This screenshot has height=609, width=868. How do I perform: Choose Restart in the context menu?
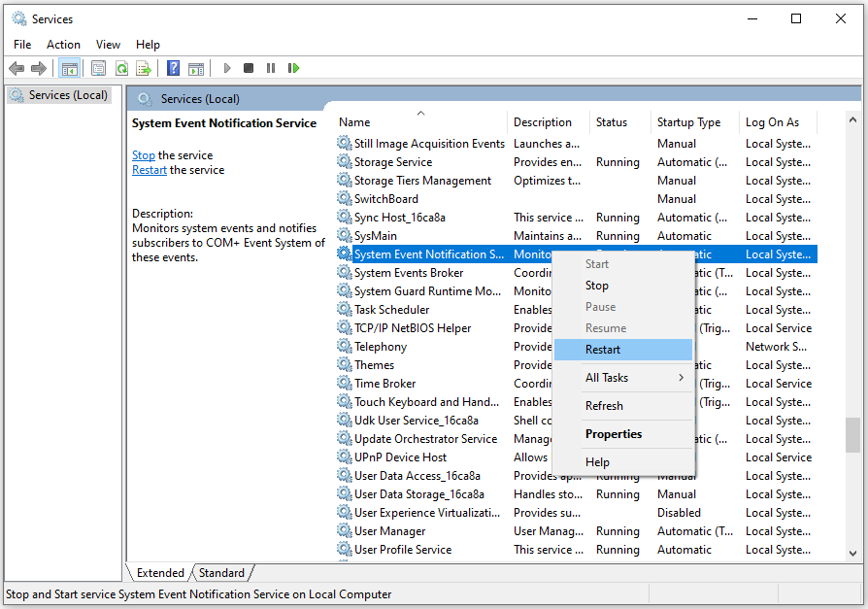[623, 350]
